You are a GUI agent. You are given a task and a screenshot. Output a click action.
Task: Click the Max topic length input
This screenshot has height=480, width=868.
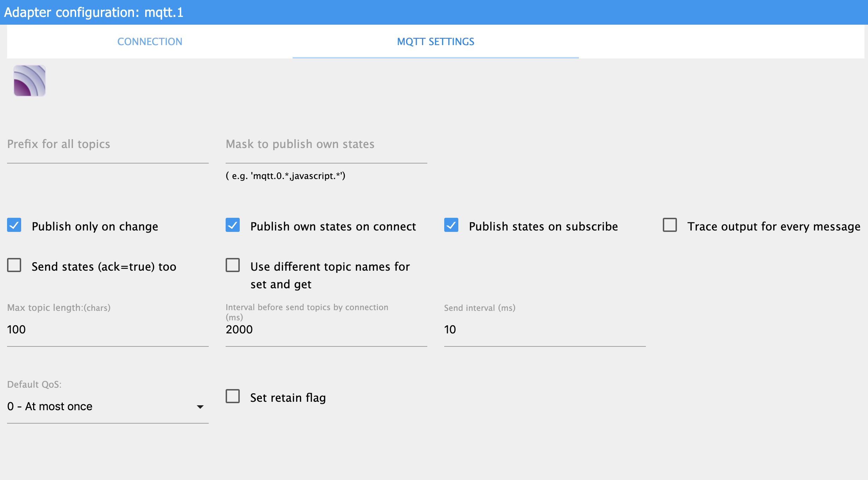(x=108, y=330)
